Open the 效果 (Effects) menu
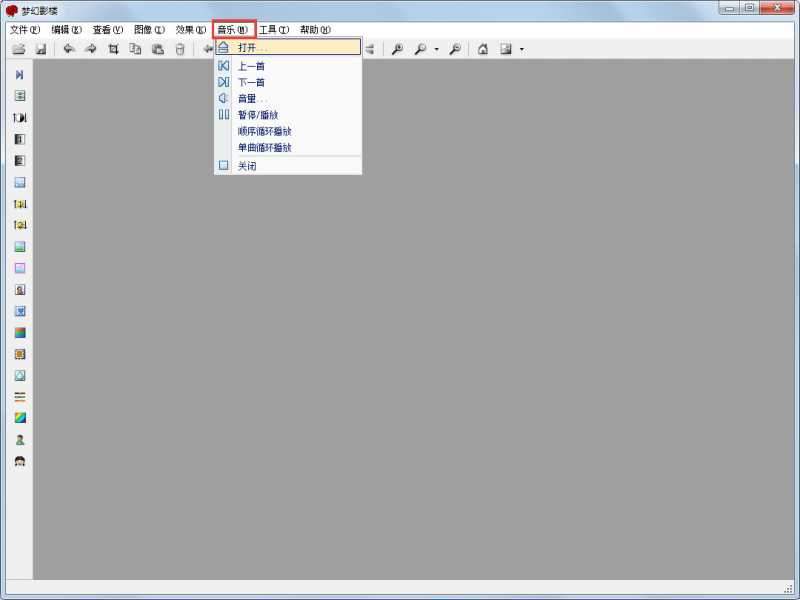Image resolution: width=800 pixels, height=600 pixels. 190,30
